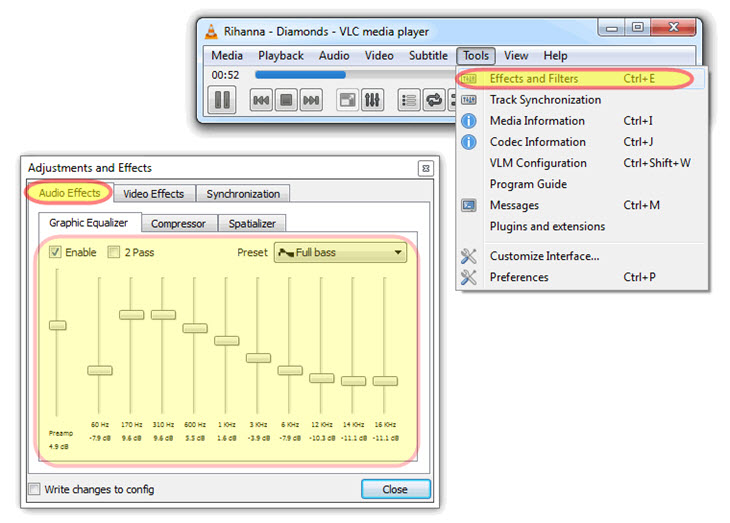Select the Compressor tab
The image size is (730, 523).
coord(178,224)
